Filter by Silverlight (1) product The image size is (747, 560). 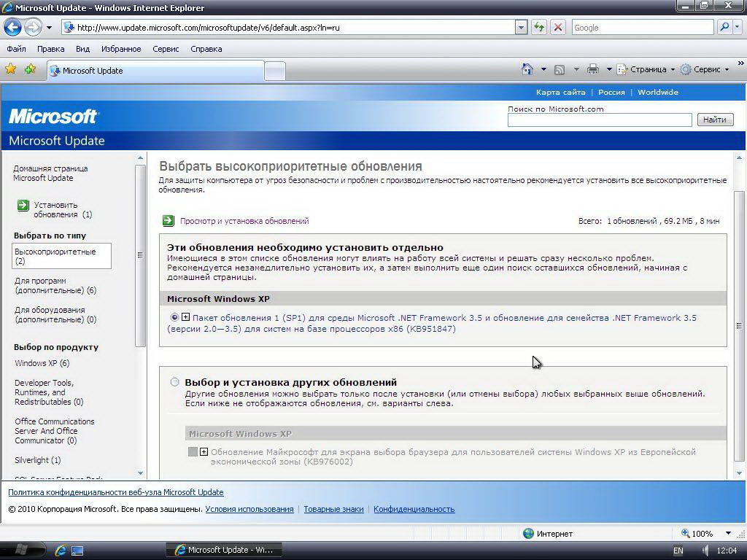38,460
